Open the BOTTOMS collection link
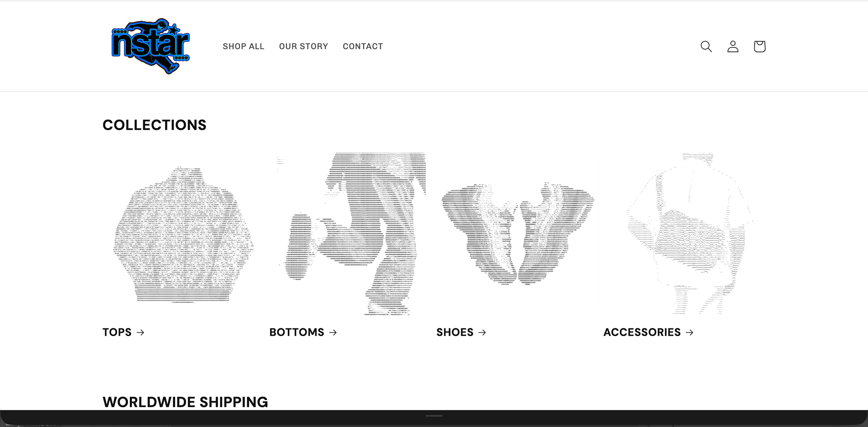This screenshot has height=427, width=868. tap(297, 332)
